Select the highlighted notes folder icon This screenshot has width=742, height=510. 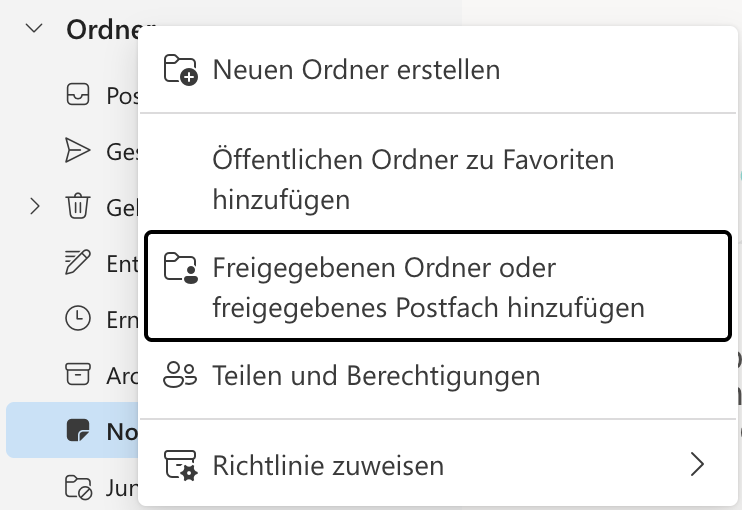pyautogui.click(x=78, y=430)
